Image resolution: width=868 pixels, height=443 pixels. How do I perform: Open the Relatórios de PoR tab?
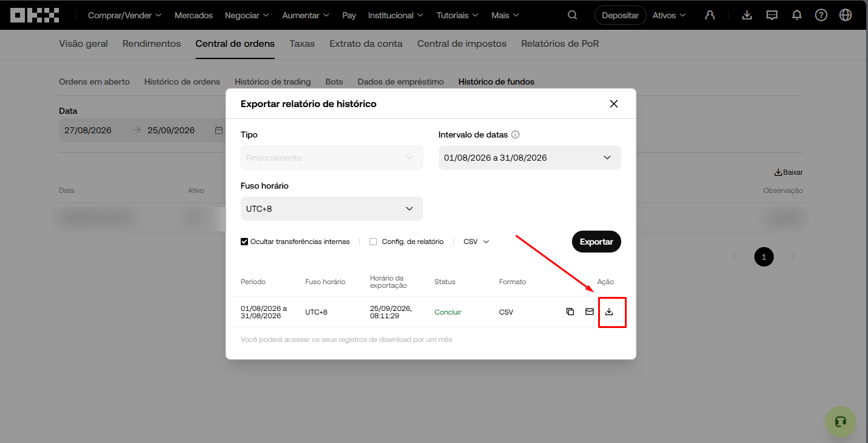[x=560, y=44]
